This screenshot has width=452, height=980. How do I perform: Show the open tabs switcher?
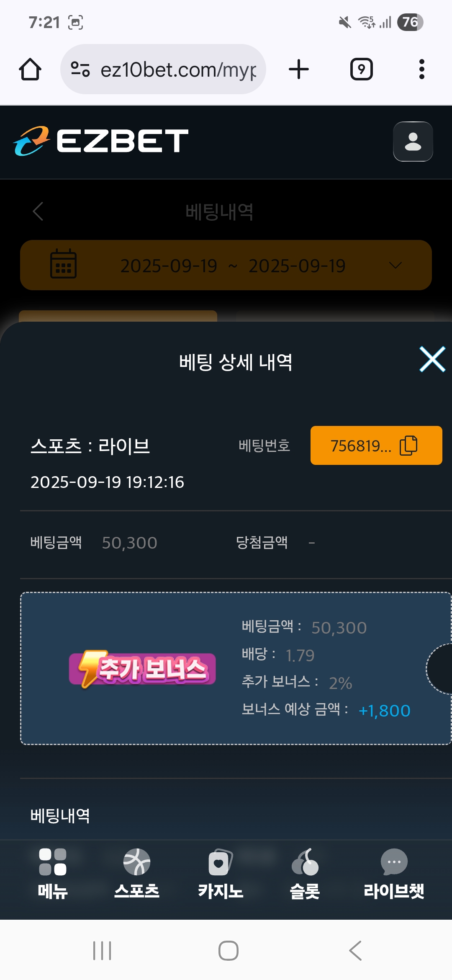tap(361, 69)
